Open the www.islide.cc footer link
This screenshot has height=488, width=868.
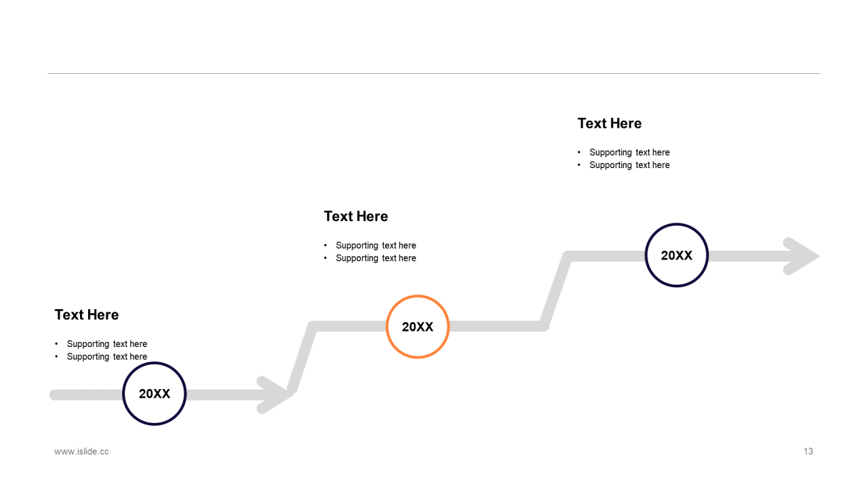81,451
